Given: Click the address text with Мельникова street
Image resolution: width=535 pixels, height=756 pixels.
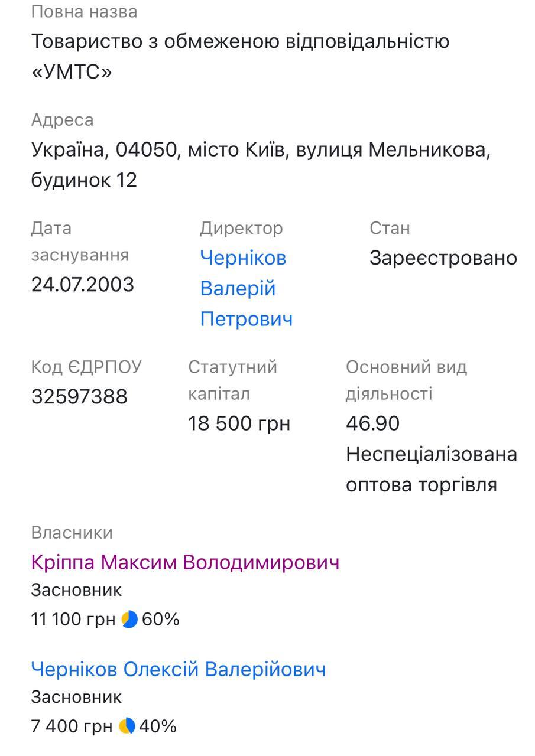Looking at the screenshot, I should [x=261, y=165].
